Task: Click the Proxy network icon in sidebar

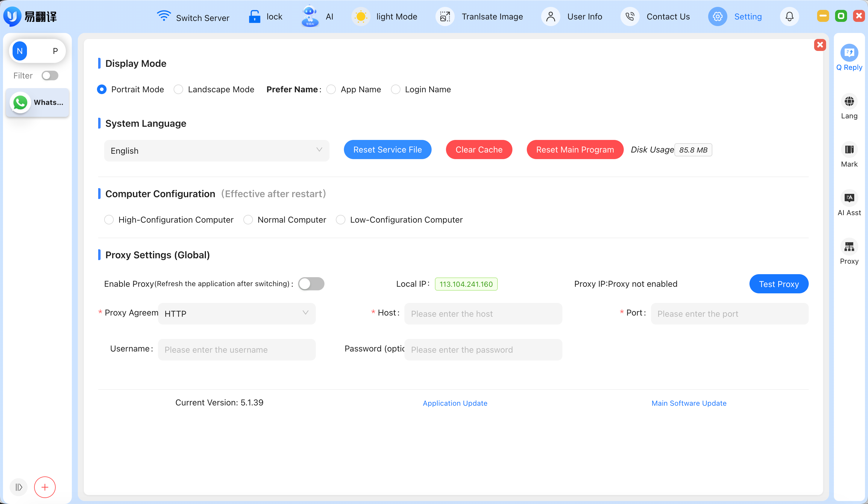Action: pos(849,247)
